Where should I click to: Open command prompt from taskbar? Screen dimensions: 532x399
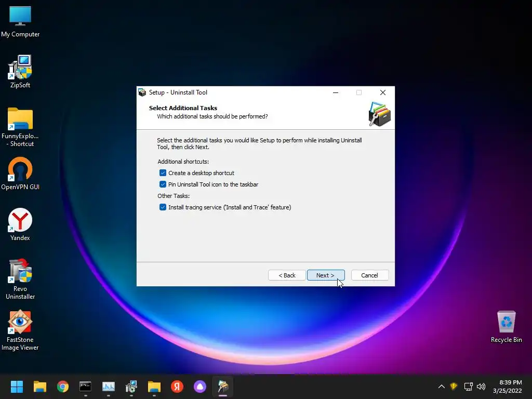coord(86,387)
